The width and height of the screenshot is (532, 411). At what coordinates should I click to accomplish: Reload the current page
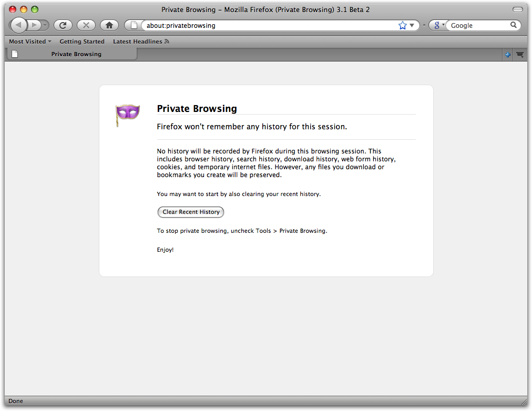(x=63, y=25)
